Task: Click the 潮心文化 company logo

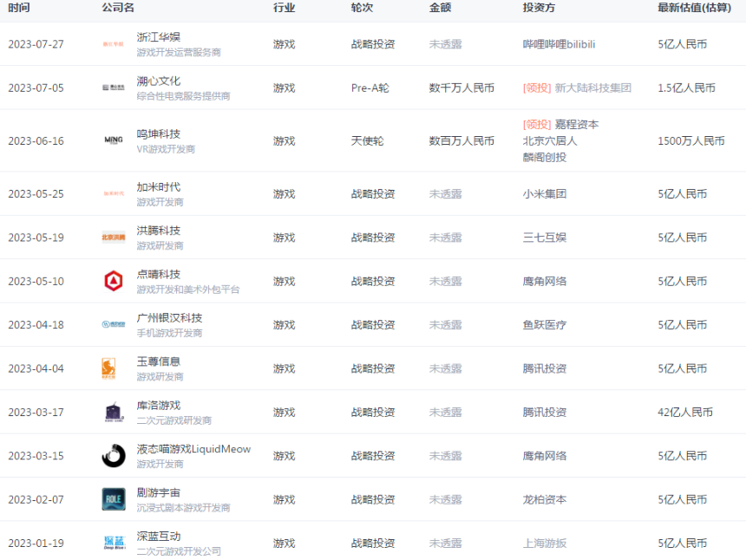Action: click(114, 88)
